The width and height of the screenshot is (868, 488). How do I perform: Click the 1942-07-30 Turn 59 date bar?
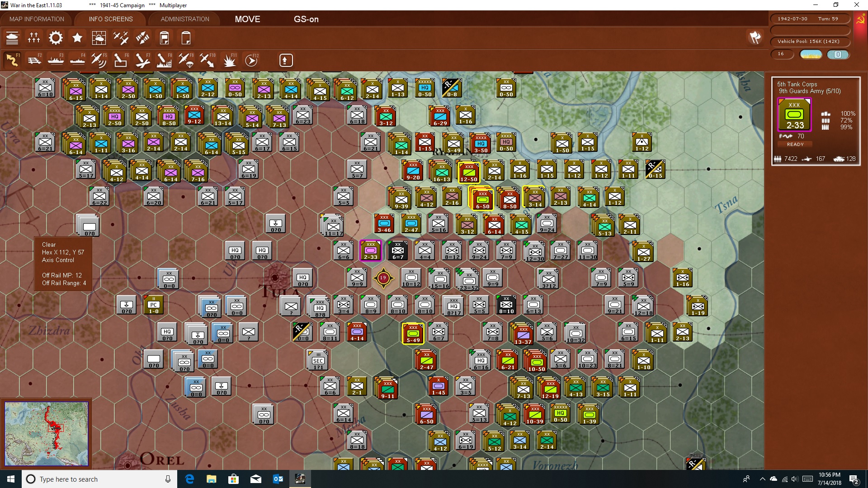click(809, 19)
